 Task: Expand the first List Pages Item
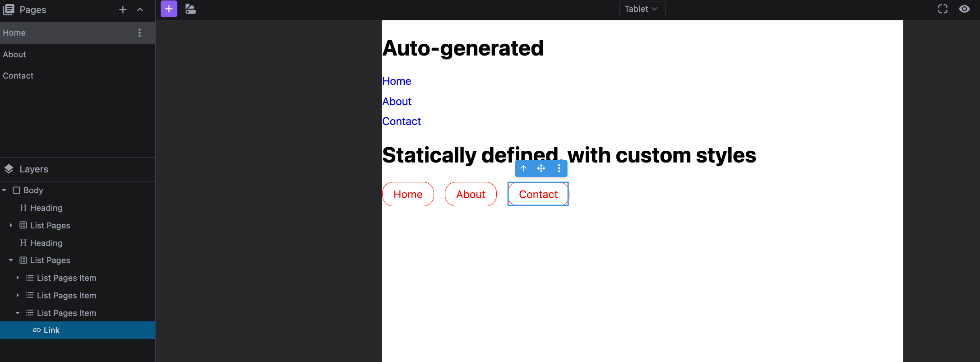click(18, 278)
